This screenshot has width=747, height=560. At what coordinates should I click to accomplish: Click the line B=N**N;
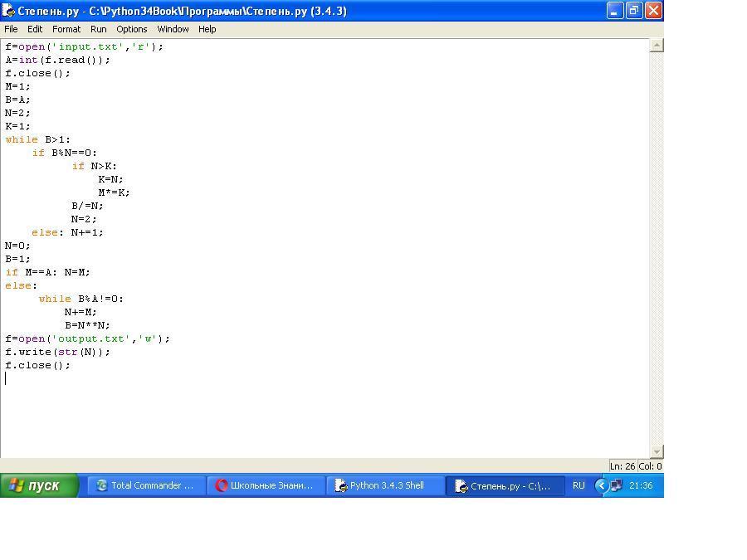pos(87,326)
